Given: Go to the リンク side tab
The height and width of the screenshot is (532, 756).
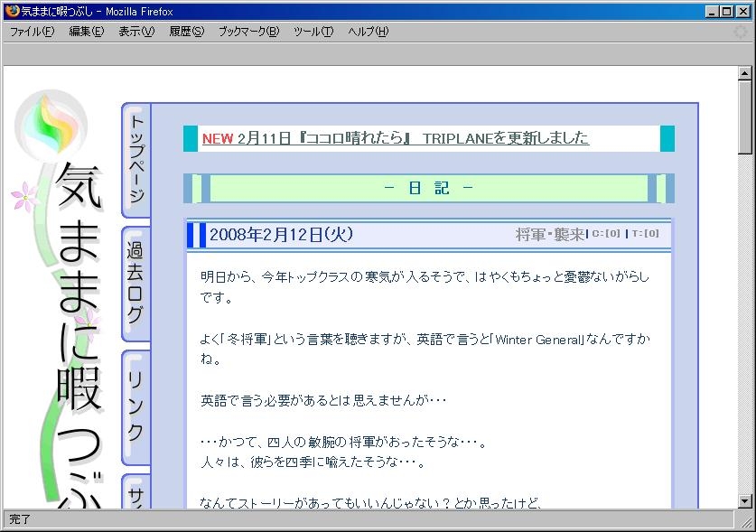Looking at the screenshot, I should click(136, 406).
